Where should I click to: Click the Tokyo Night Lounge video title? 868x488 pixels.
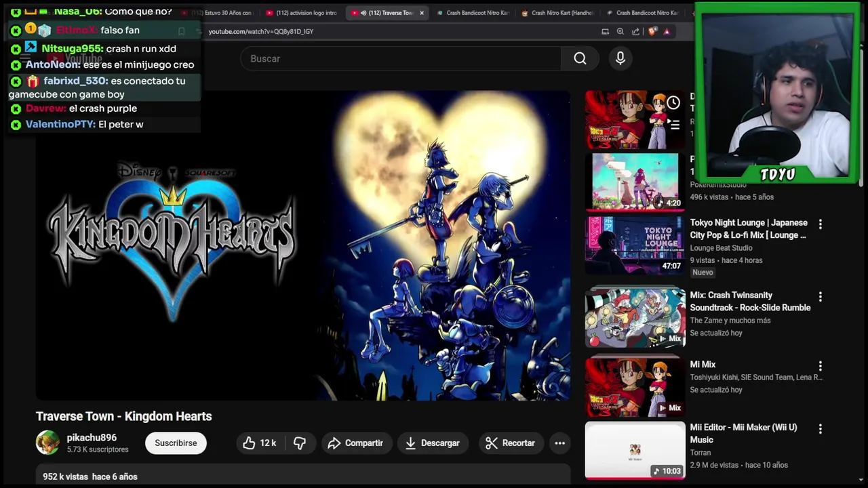[749, 229]
